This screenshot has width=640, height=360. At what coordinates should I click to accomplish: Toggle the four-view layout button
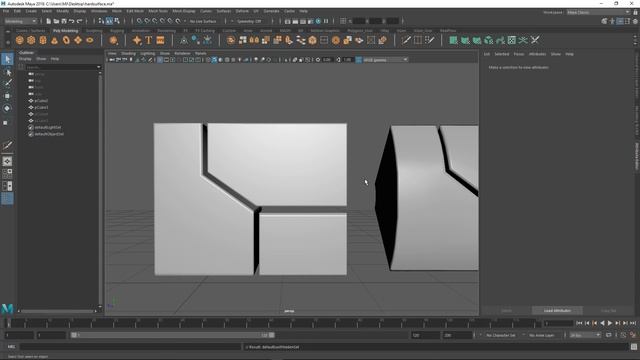pyautogui.click(x=7, y=173)
